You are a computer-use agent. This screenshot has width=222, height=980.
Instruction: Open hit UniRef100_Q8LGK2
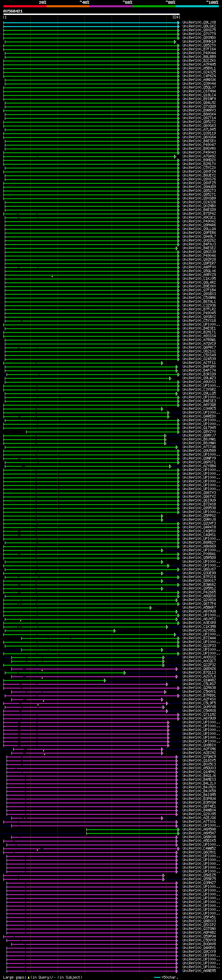[199, 26]
